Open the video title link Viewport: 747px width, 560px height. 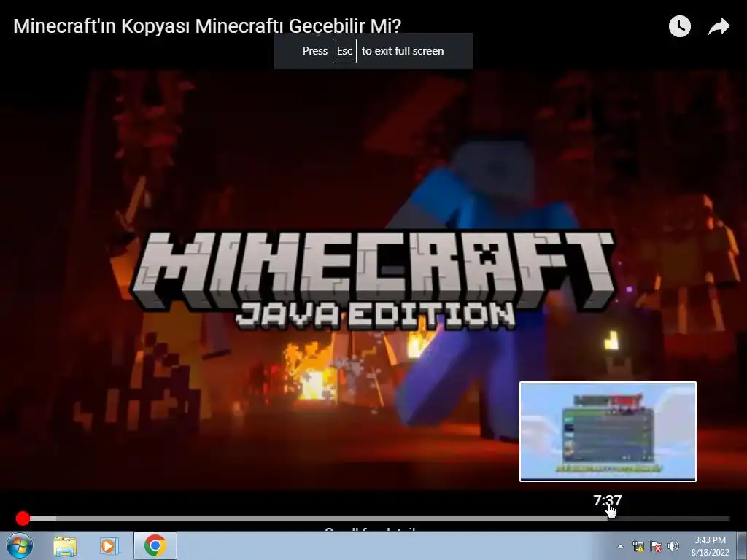tap(207, 26)
